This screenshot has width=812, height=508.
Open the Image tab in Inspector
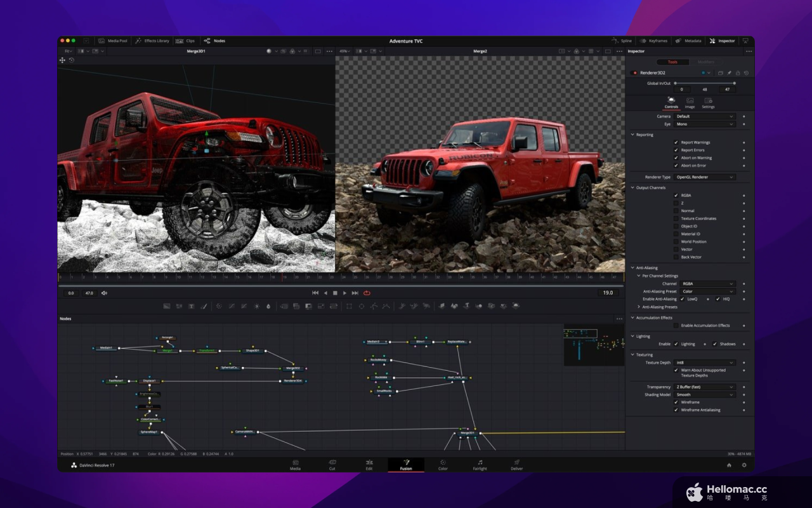coord(690,103)
